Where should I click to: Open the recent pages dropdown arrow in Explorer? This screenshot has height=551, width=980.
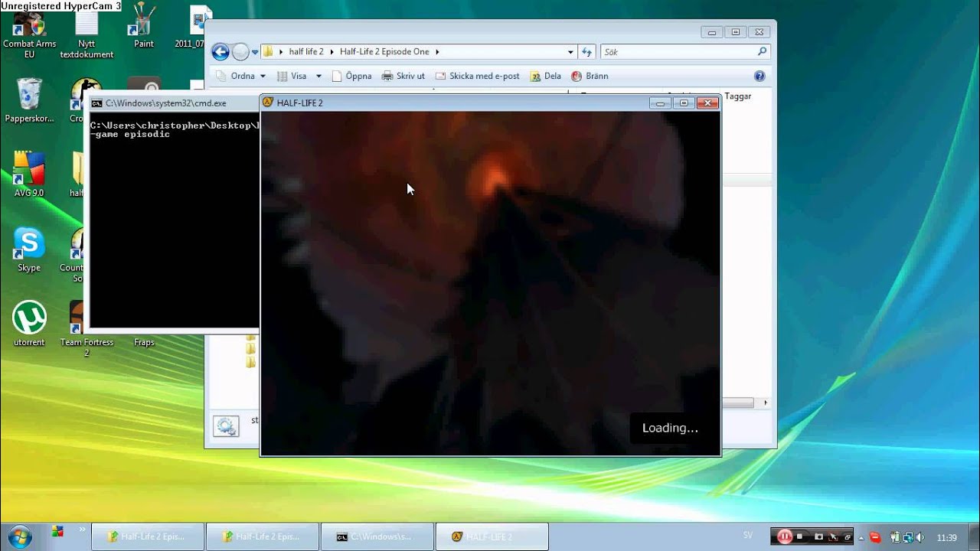255,52
